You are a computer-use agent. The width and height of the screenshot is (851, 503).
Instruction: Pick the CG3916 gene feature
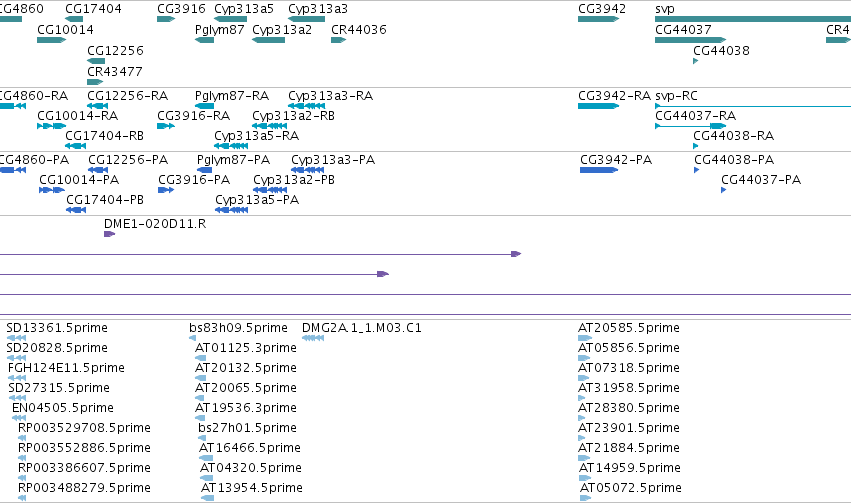tap(166, 19)
